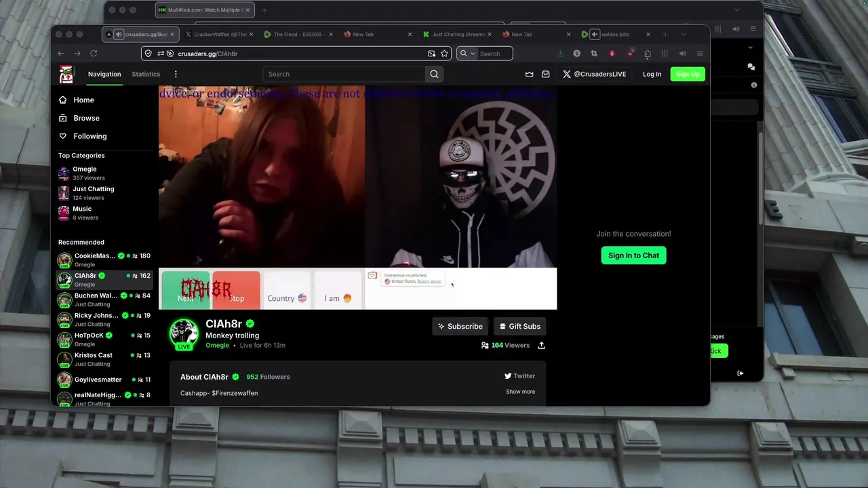Screen dimensions: 868x488
Task: Bookmark this page with the star icon
Action: tap(444, 54)
